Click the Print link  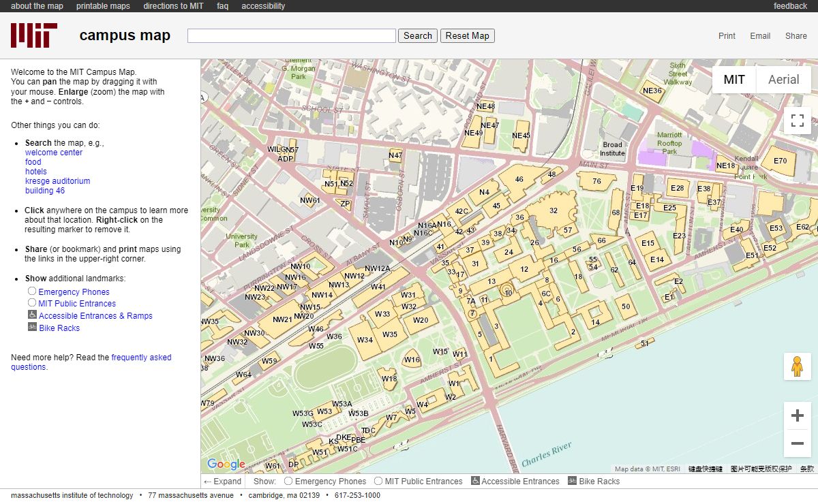pyautogui.click(x=727, y=36)
